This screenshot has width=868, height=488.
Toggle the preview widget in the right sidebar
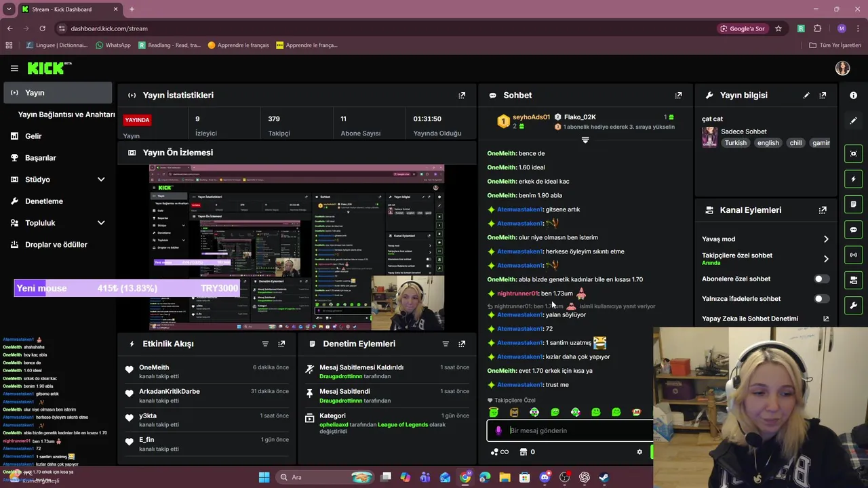pyautogui.click(x=853, y=154)
